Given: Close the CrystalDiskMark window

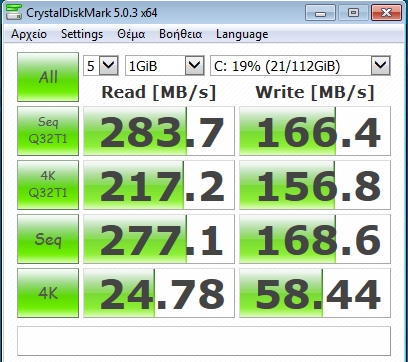Looking at the screenshot, I should pos(386,13).
